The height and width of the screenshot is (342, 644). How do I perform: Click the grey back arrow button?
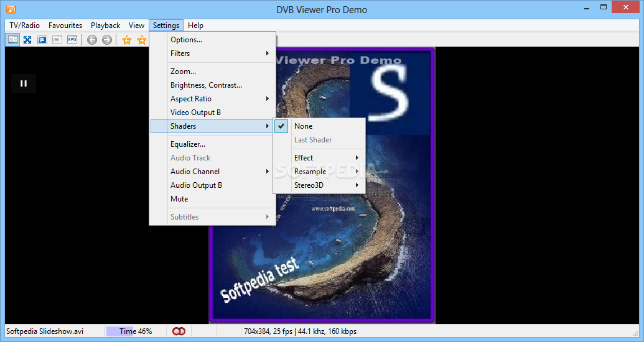[x=92, y=40]
